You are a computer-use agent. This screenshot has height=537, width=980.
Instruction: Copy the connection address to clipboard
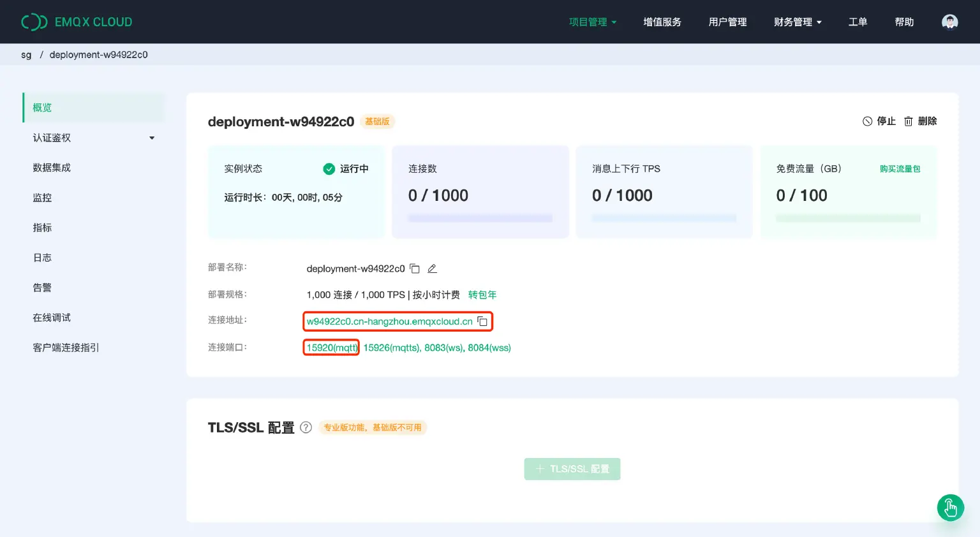point(483,321)
